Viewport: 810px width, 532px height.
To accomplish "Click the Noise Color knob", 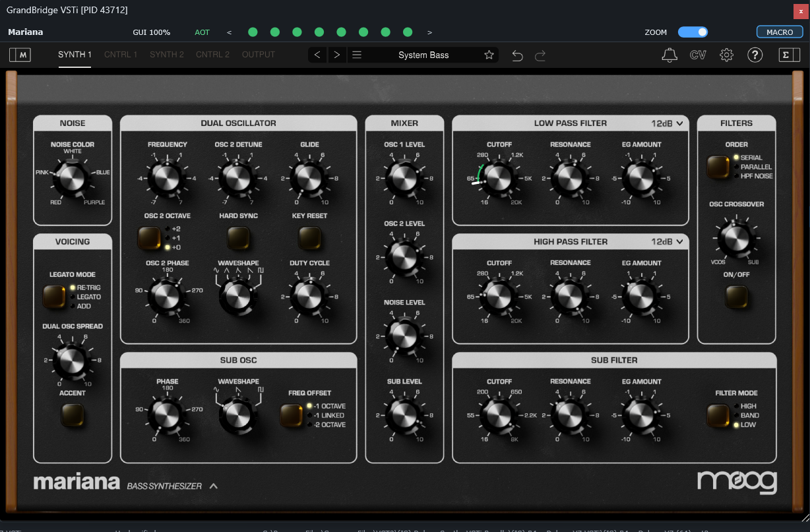I will [73, 178].
